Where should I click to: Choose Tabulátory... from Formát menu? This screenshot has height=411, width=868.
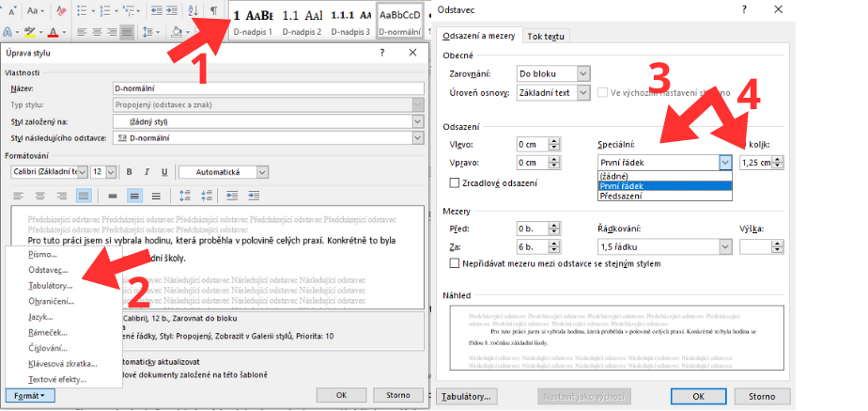[x=51, y=286]
